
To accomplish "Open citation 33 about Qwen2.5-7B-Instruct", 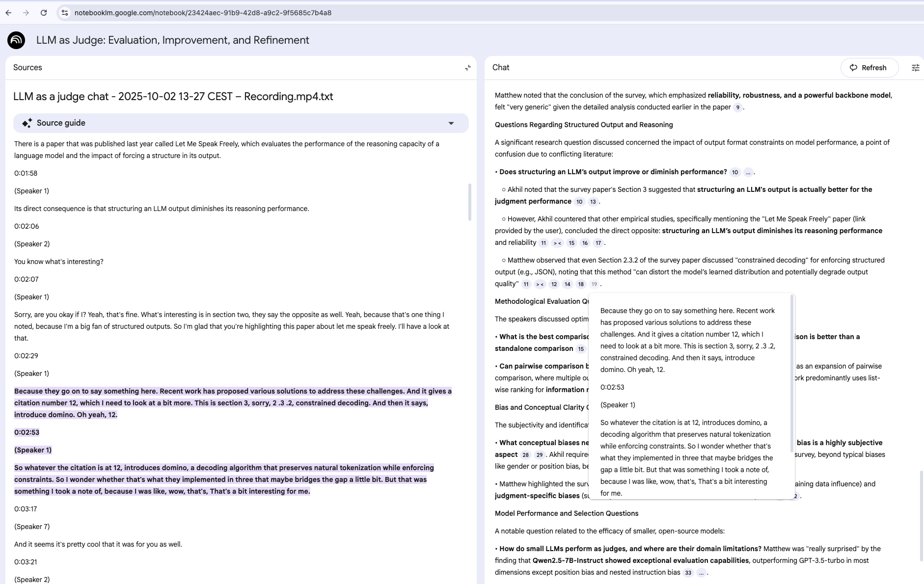I will pyautogui.click(x=688, y=573).
